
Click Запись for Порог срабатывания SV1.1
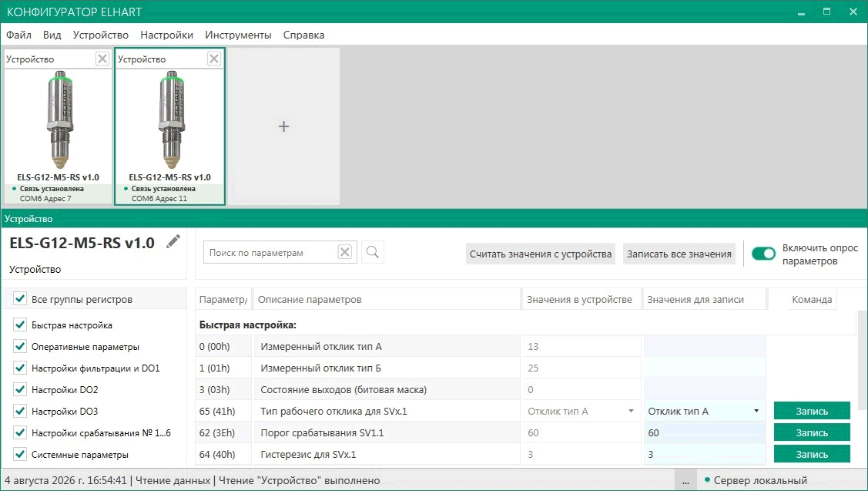812,433
